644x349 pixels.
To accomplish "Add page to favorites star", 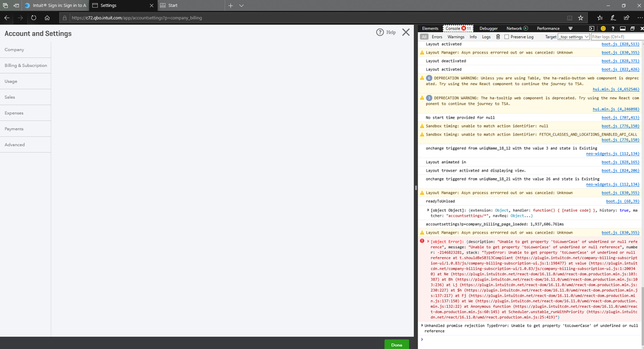I will pos(581,17).
